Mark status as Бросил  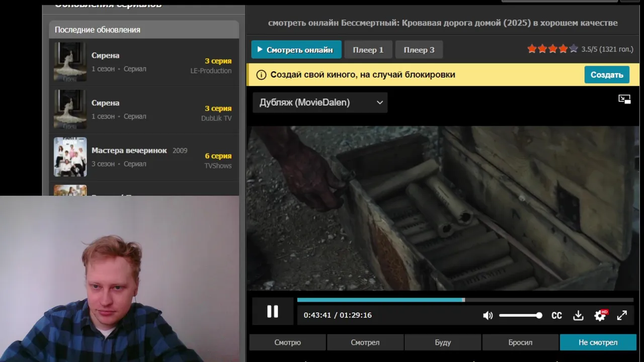click(520, 342)
